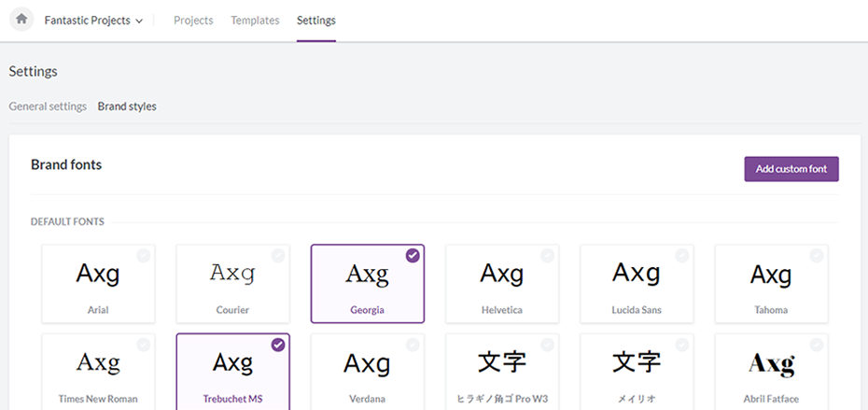This screenshot has height=410, width=868.
Task: Pick the メイリオ font card
Action: coord(637,372)
